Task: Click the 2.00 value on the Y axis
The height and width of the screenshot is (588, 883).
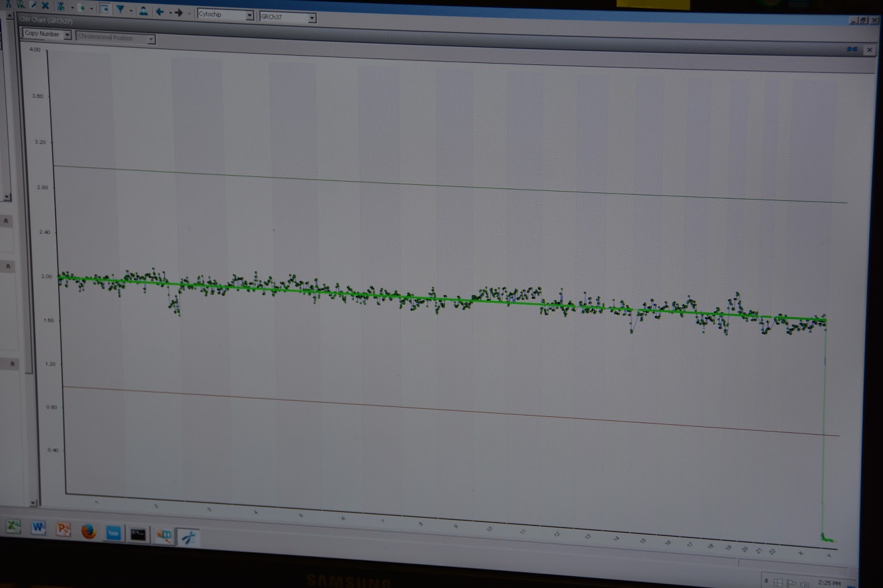Action: (46, 276)
